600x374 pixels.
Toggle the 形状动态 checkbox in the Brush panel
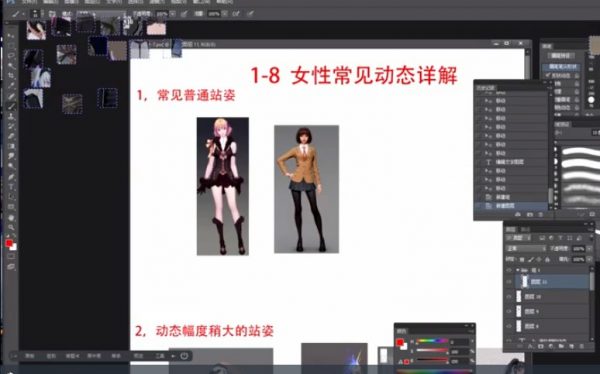[548, 75]
